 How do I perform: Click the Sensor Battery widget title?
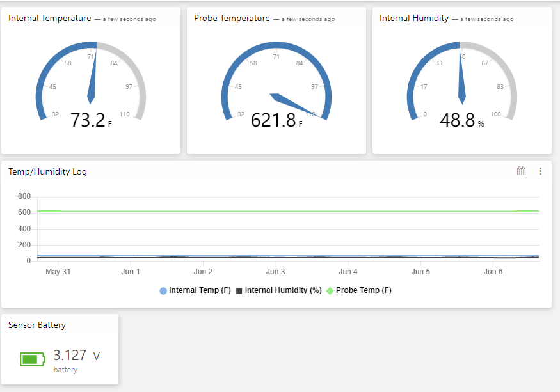(x=37, y=325)
